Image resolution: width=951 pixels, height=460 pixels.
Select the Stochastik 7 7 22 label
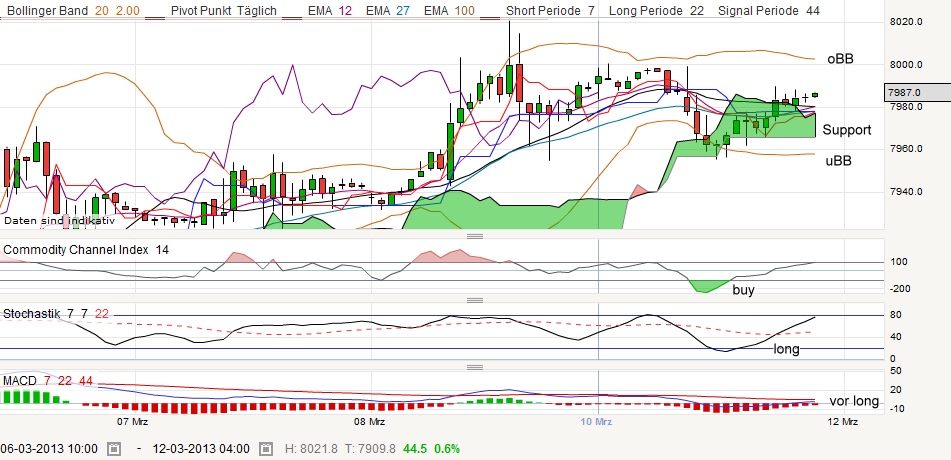(56, 314)
